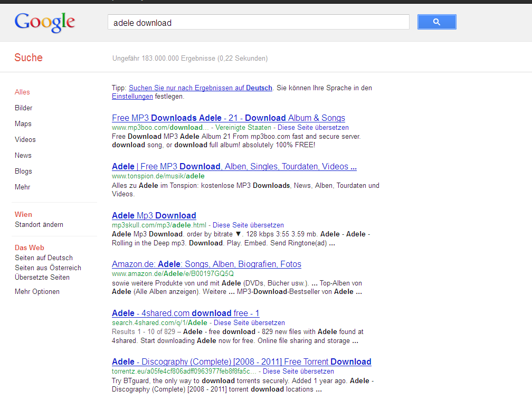Click the Google logo

[x=44, y=22]
